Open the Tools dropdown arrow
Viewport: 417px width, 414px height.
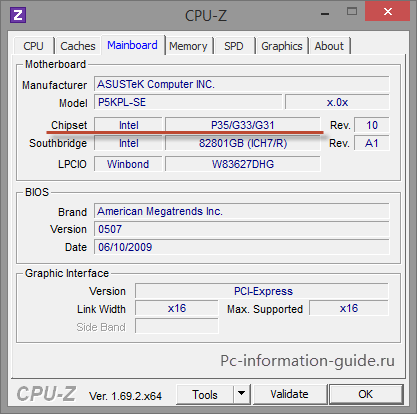(242, 394)
